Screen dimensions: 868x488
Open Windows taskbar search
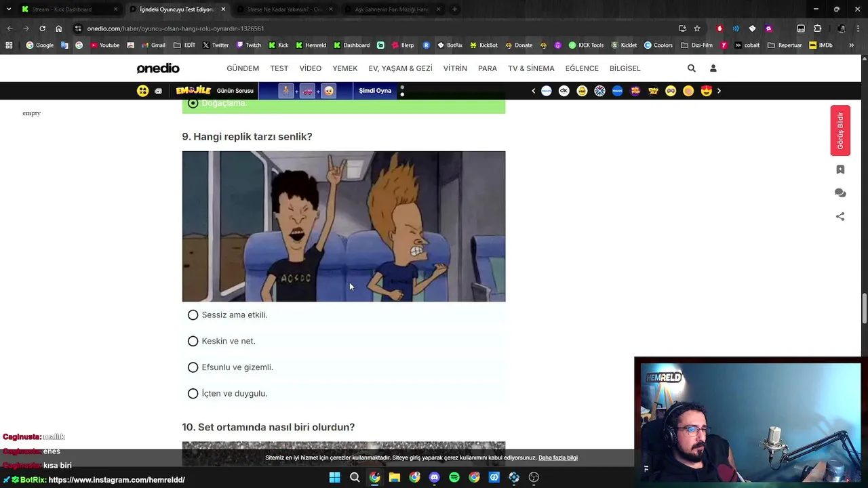(355, 477)
